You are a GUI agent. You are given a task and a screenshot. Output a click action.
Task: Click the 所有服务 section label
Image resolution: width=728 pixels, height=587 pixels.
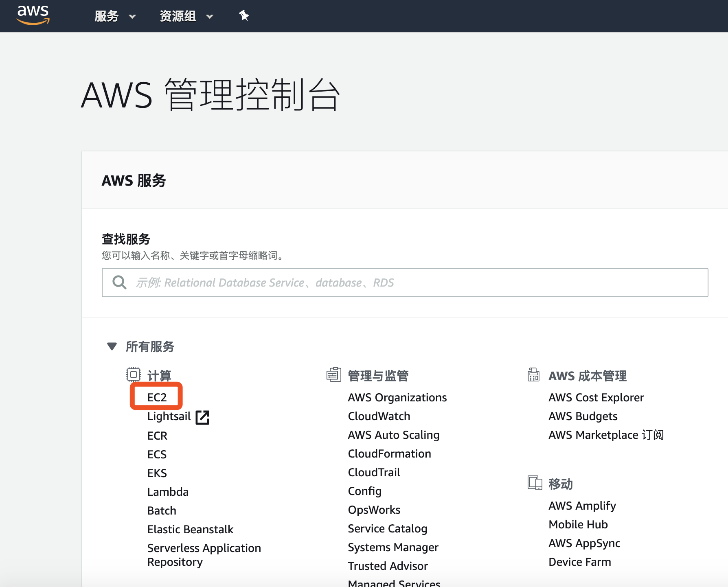pos(150,346)
